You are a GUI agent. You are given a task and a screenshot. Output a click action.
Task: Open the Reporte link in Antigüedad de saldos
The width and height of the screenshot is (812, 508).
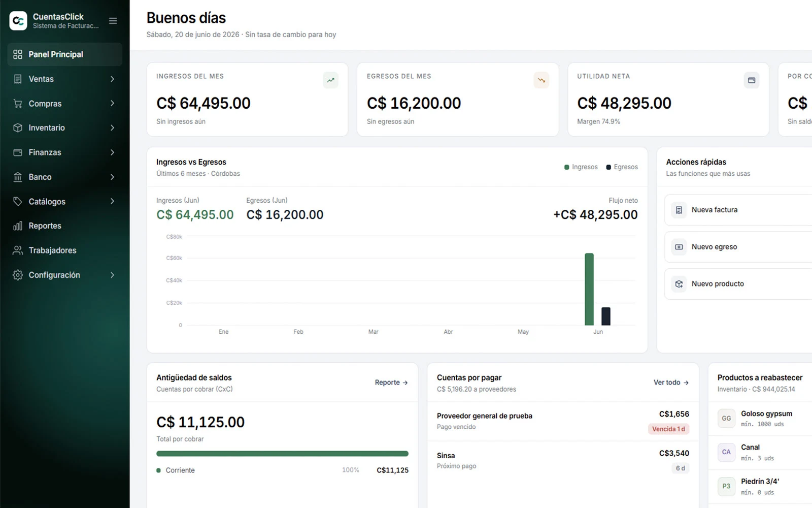coord(391,383)
